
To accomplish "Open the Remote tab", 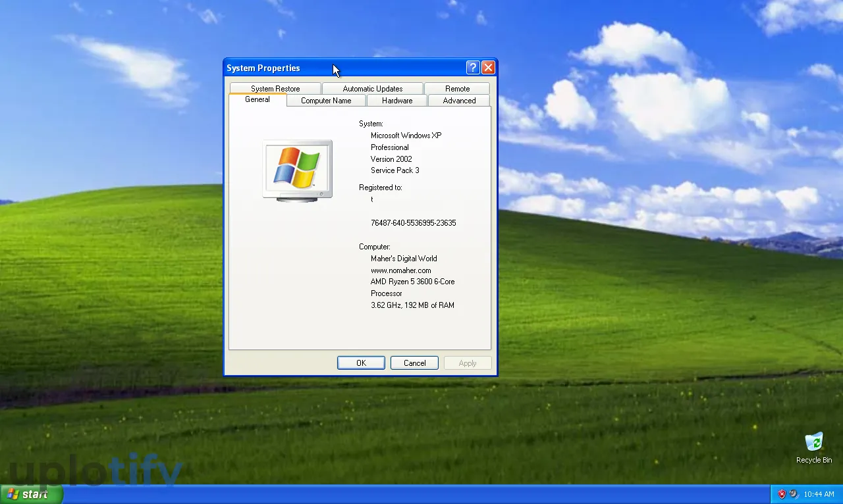I will tap(457, 88).
